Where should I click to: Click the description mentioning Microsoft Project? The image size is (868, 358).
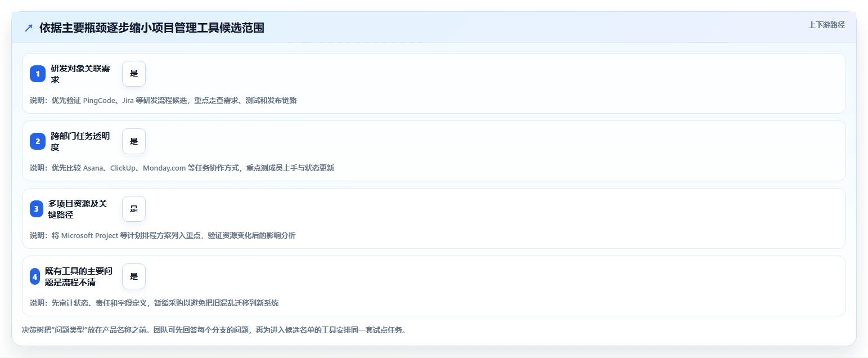click(x=163, y=236)
